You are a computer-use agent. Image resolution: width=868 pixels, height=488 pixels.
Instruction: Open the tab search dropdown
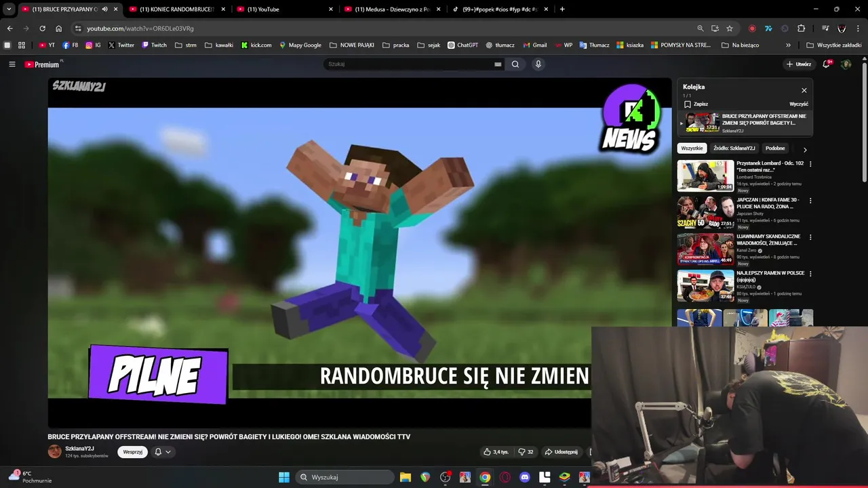click(9, 9)
